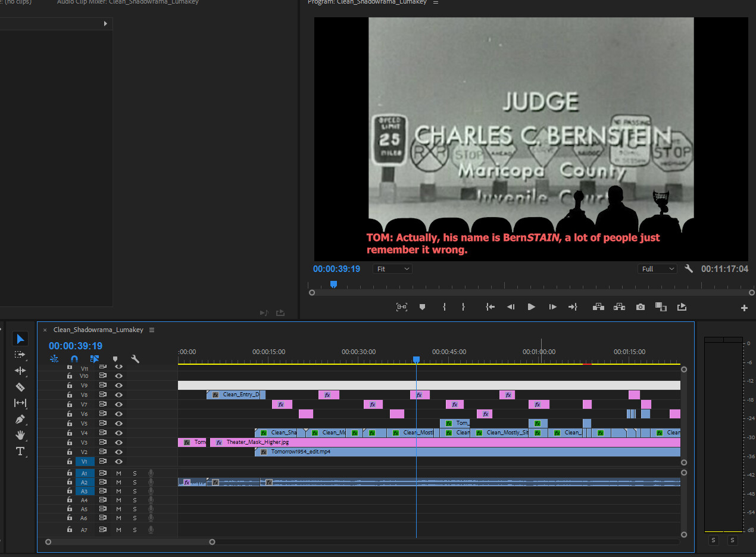The width and height of the screenshot is (756, 557).
Task: Open the Comparison View button
Action: coord(661,307)
